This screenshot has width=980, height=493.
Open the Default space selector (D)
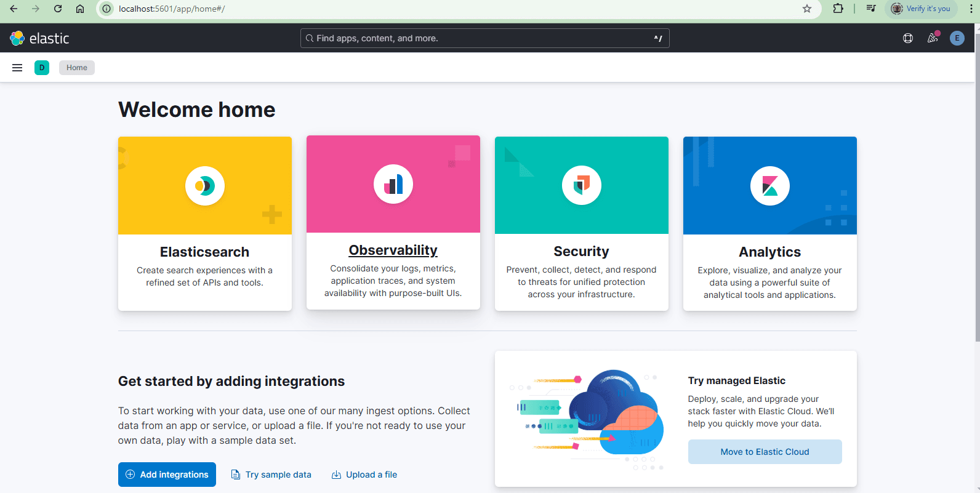tap(42, 68)
